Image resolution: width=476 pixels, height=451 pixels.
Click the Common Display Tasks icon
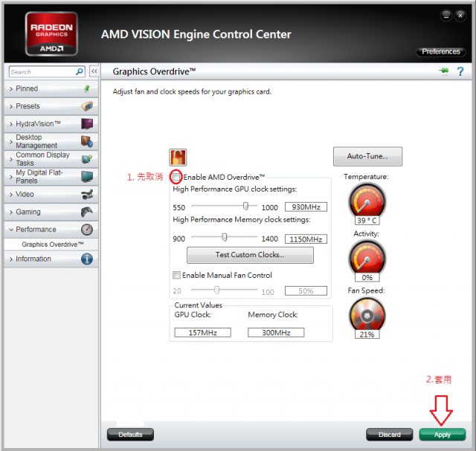(x=87, y=158)
